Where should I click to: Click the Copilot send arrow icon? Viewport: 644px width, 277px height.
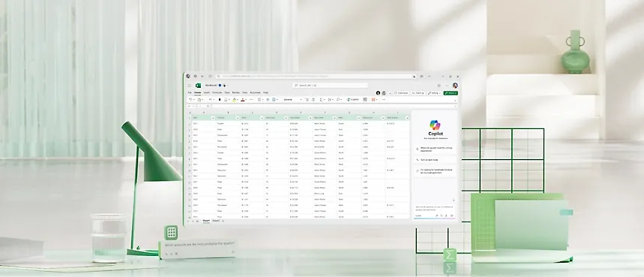[x=452, y=215]
